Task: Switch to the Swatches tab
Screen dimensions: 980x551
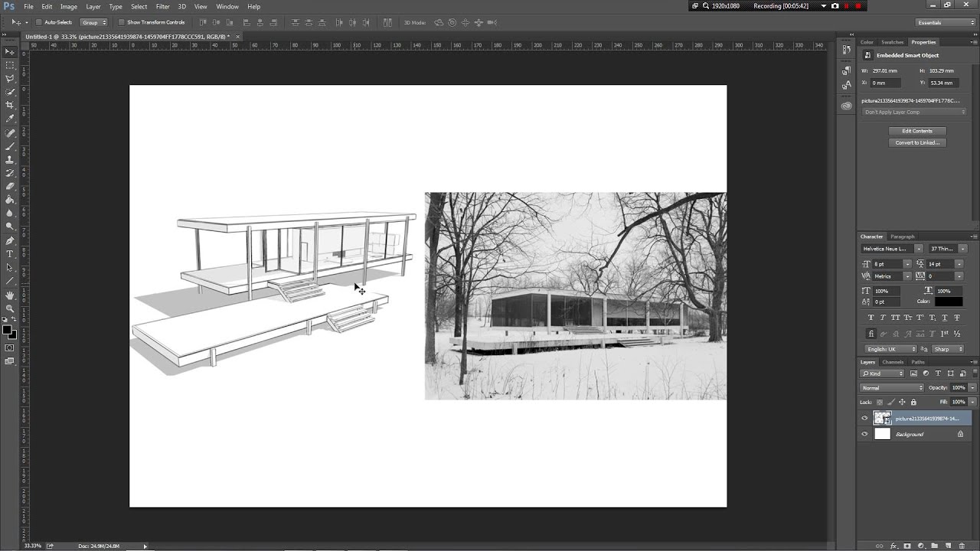Action: click(x=892, y=42)
